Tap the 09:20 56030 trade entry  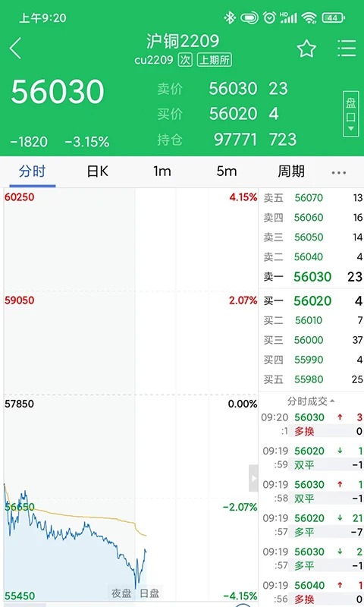312,424
